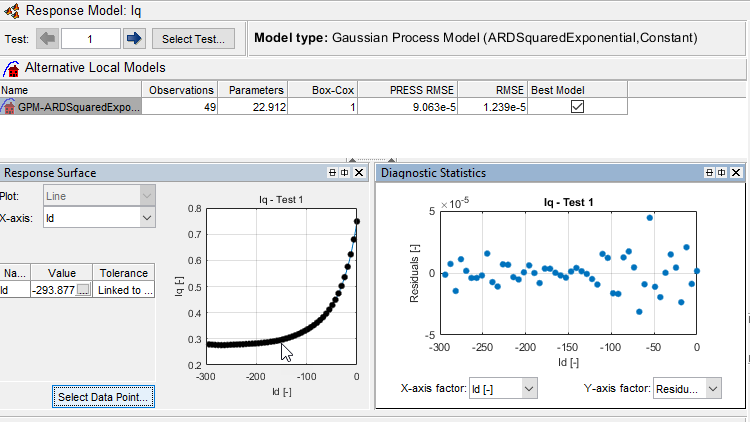This screenshot has height=422, width=750.
Task: Split the Diagnostic Statistics panel vertically
Action: [723, 173]
